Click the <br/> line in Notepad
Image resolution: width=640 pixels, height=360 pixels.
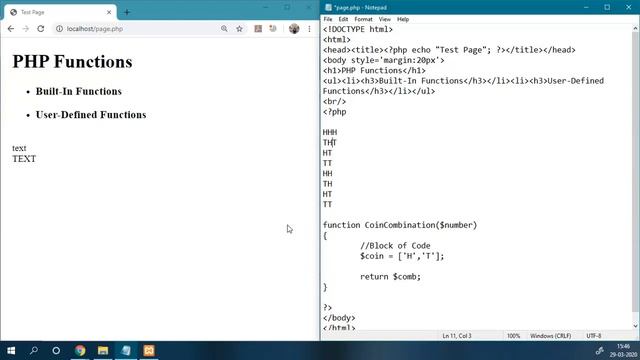(x=334, y=101)
